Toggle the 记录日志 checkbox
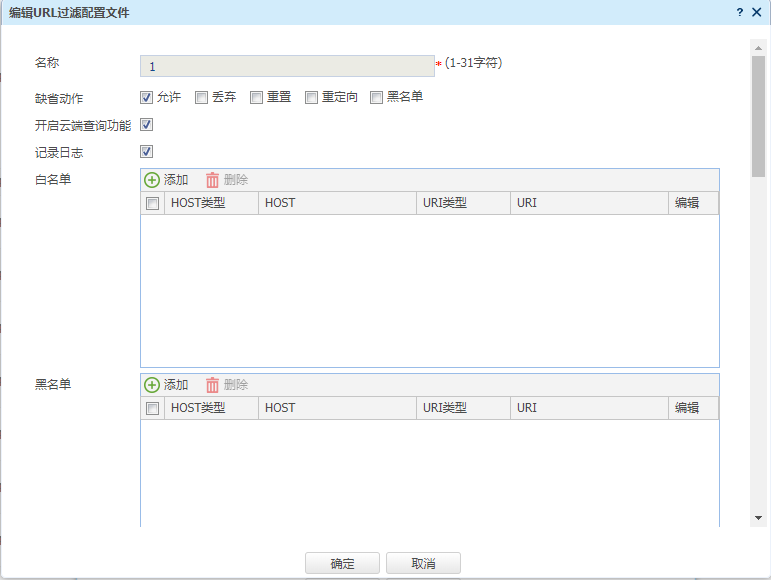 [147, 151]
